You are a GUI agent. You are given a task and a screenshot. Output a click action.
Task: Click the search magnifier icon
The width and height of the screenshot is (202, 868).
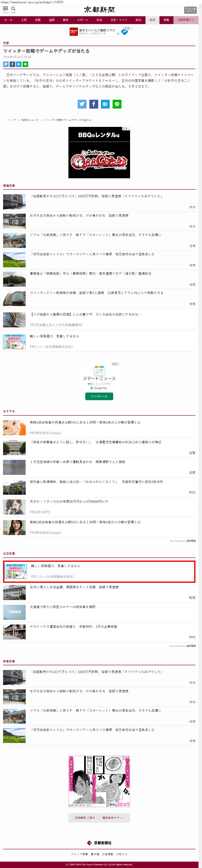pyautogui.click(x=14, y=9)
